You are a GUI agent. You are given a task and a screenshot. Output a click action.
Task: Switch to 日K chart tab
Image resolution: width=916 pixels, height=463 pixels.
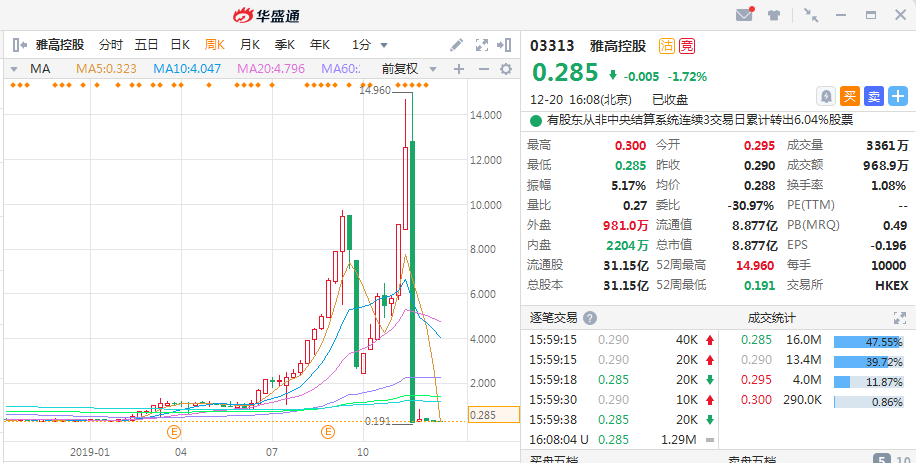(x=180, y=45)
